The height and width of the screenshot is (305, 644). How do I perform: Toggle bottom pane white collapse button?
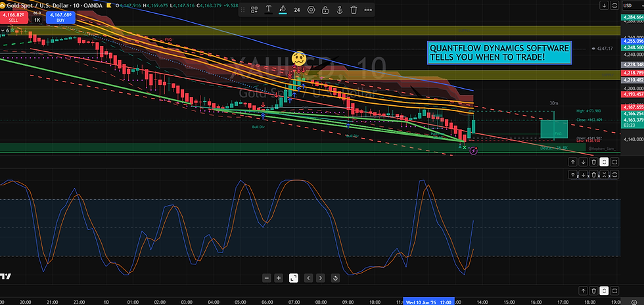click(604, 291)
